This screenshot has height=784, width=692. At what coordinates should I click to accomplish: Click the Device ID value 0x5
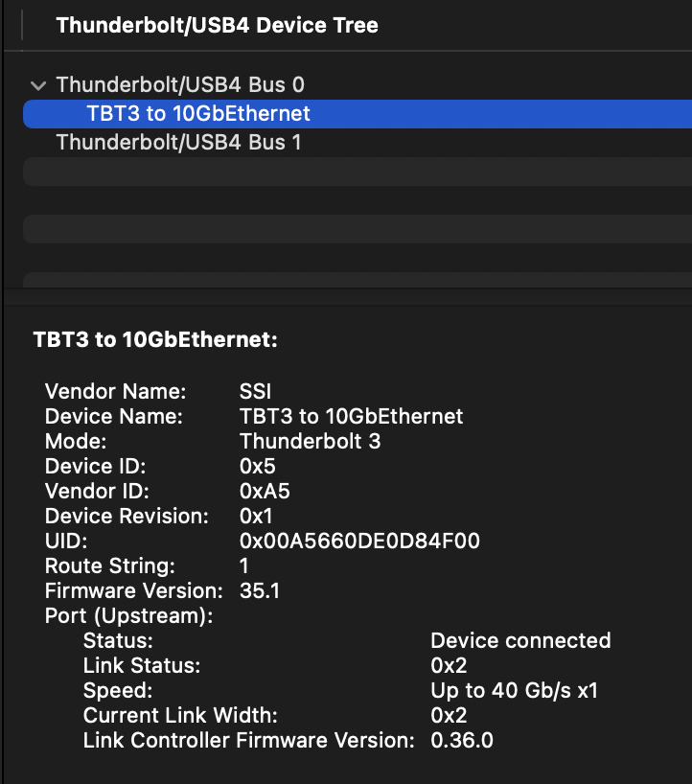click(258, 467)
